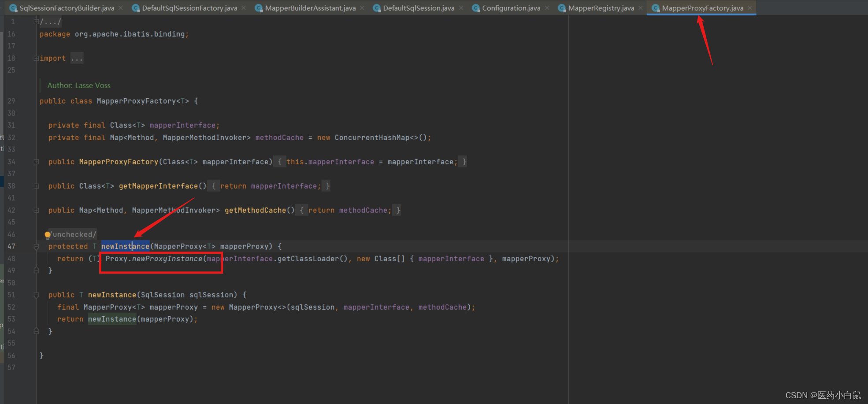
Task: Open the DefaultSqlSessionFactory.java tab
Action: click(x=189, y=8)
